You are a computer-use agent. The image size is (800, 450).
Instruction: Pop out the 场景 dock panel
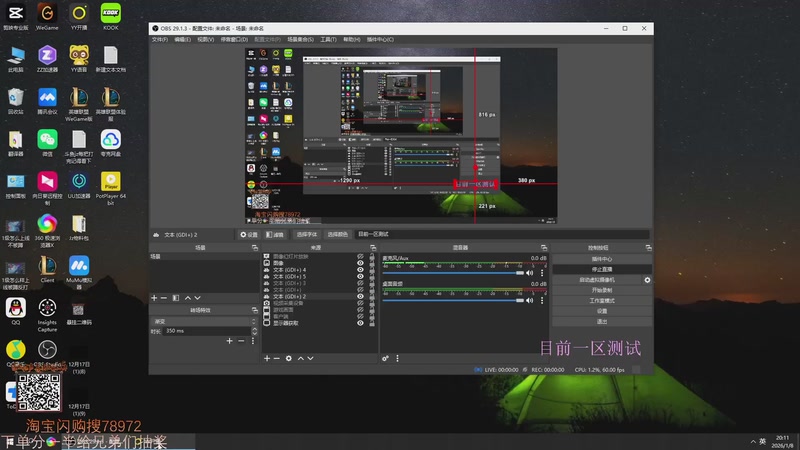tap(255, 248)
